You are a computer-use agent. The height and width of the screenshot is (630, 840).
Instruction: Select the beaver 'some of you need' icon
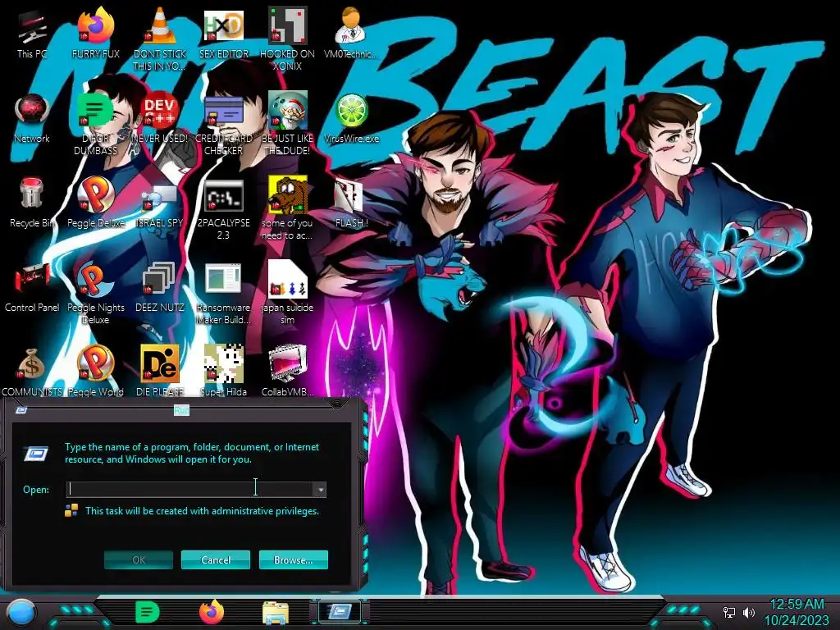287,208
